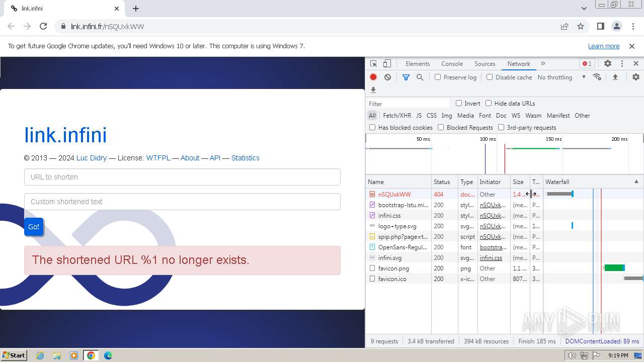Enable Preserve log checkbox

pyautogui.click(x=438, y=77)
